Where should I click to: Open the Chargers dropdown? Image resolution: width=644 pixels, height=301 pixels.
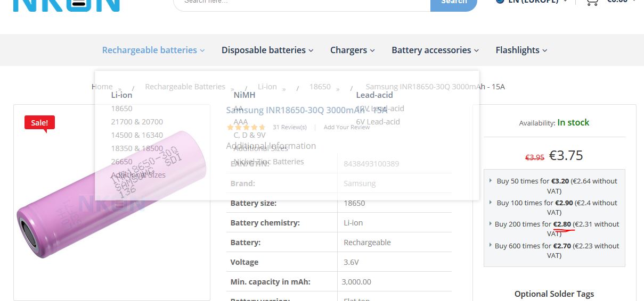point(353,50)
